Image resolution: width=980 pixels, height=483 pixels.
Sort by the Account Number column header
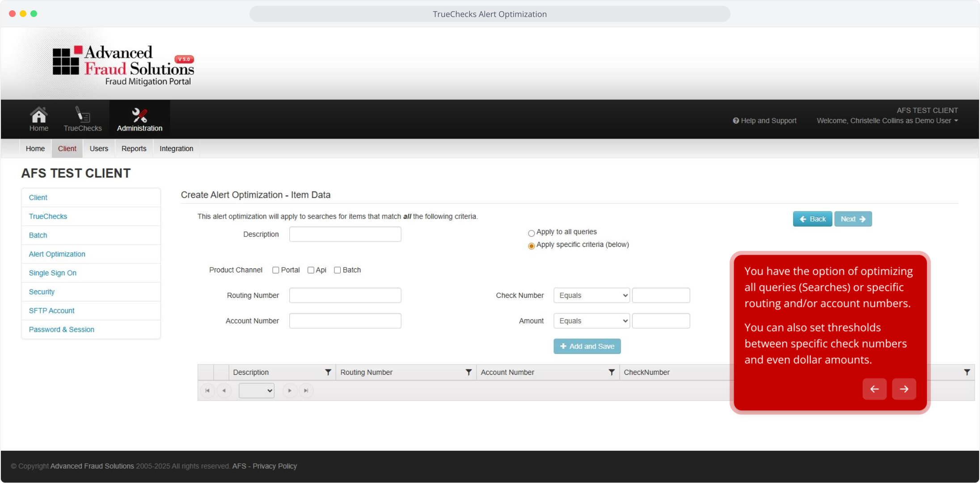(507, 372)
